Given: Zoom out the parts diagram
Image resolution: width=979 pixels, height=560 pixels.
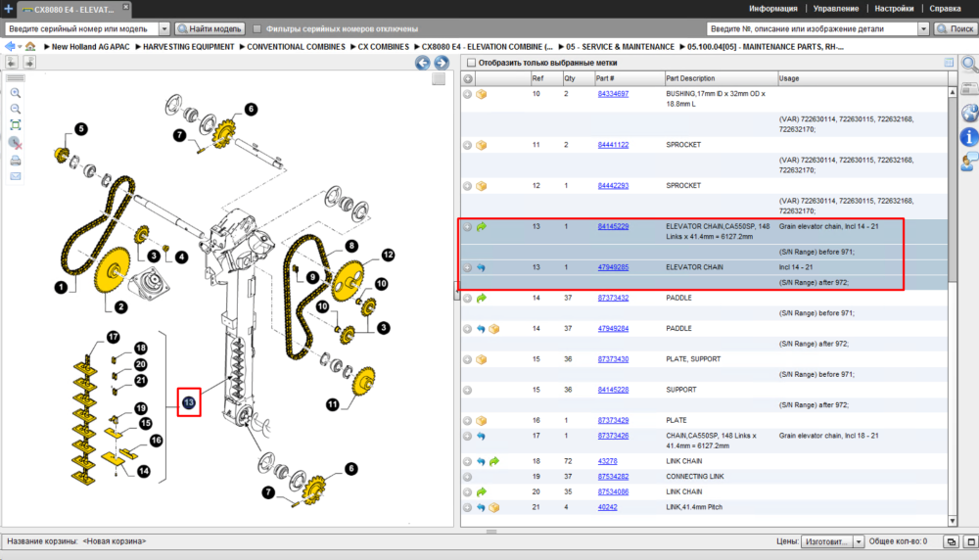Looking at the screenshot, I should pos(16,109).
